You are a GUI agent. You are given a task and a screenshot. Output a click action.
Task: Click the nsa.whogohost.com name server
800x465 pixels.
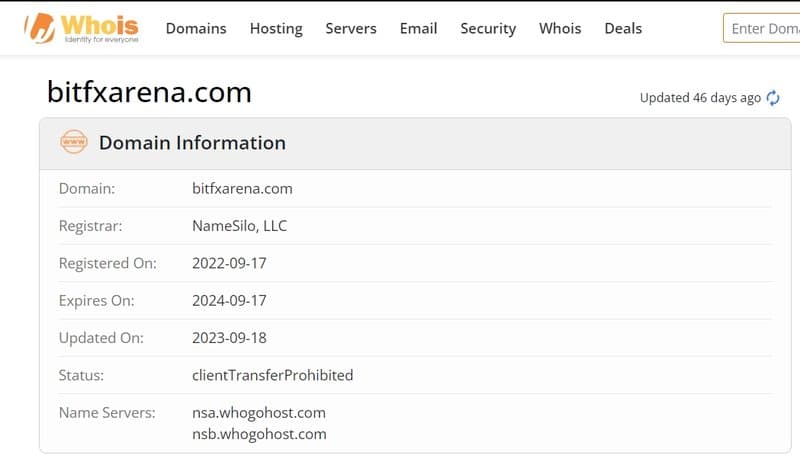tap(259, 412)
